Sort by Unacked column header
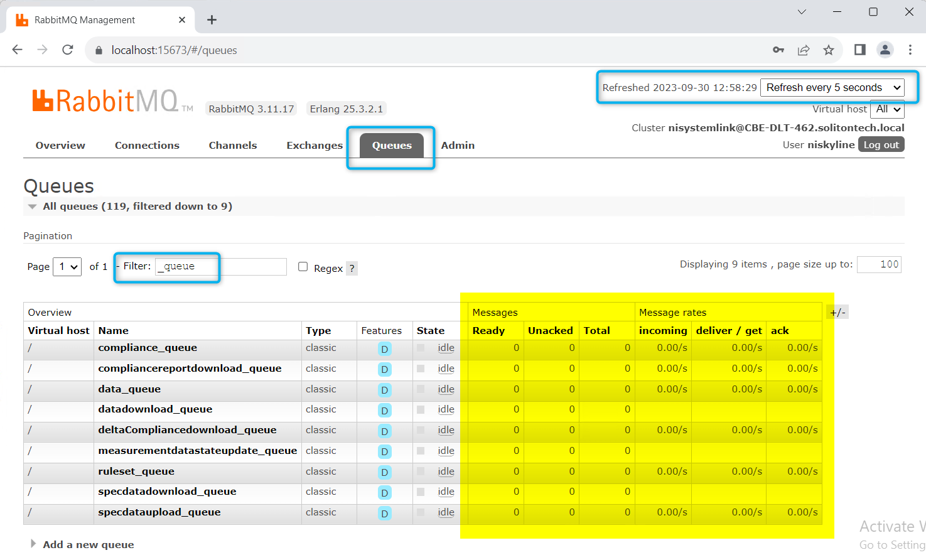The height and width of the screenshot is (560, 926). pyautogui.click(x=551, y=331)
